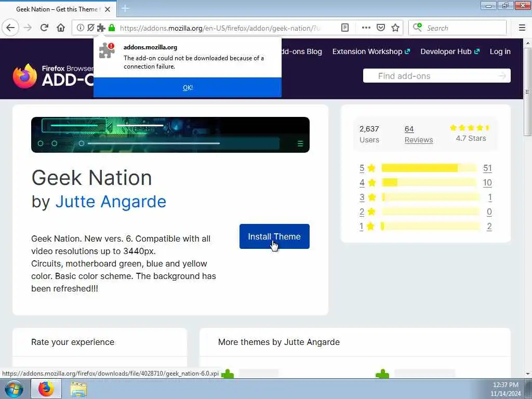Click Install Theme button
The height and width of the screenshot is (399, 532).
pyautogui.click(x=274, y=236)
